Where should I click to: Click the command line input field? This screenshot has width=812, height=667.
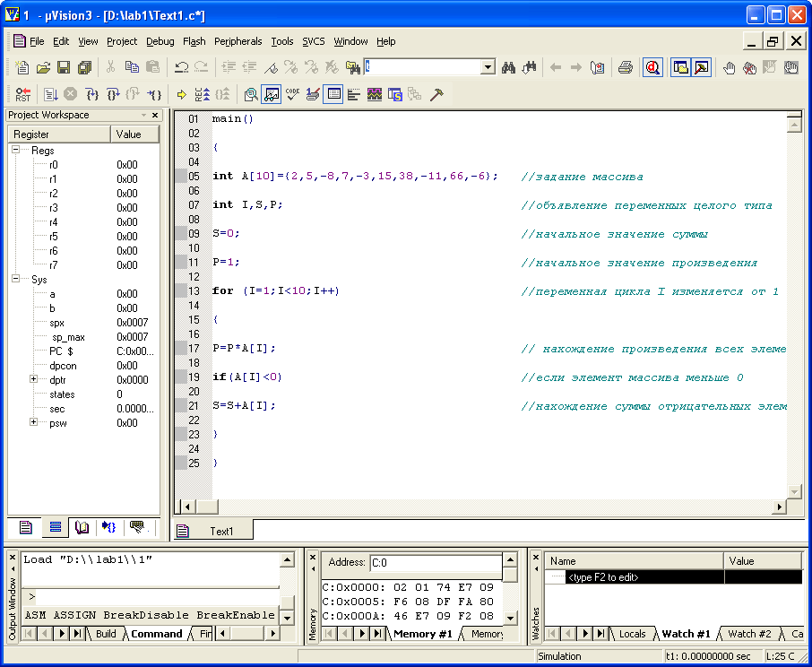click(158, 596)
